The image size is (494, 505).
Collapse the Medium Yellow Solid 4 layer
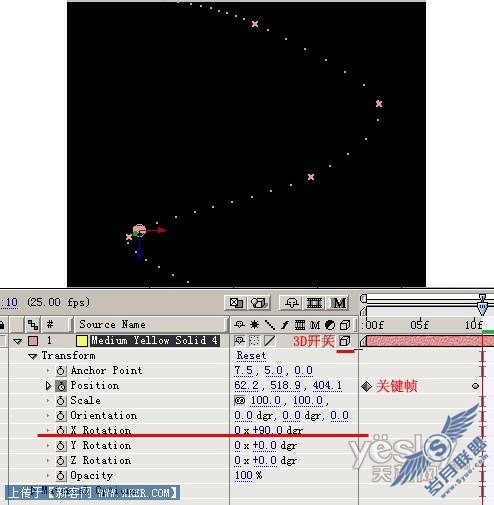pyautogui.click(x=18, y=341)
